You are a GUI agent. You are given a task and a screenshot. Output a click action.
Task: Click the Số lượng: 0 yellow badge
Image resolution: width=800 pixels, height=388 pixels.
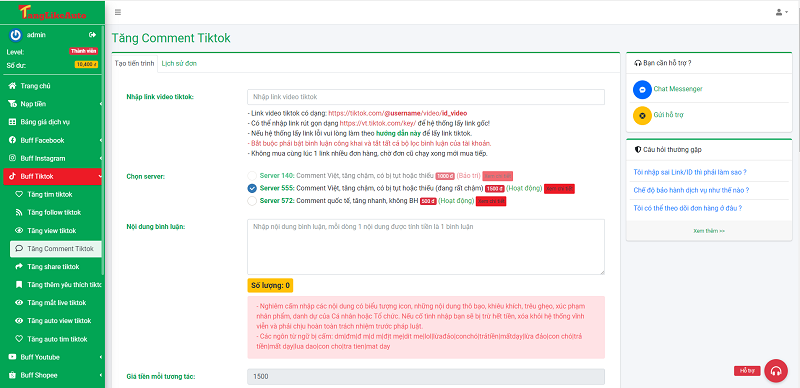coord(270,285)
